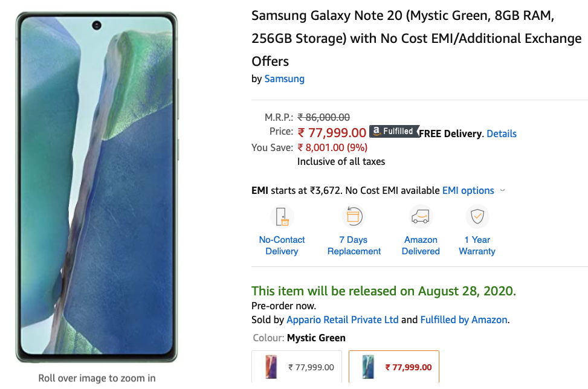Select the unselected colour variant swatch
This screenshot has width=588, height=389.
point(297,367)
